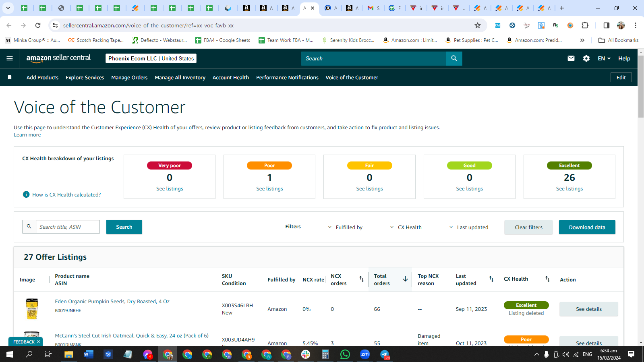The width and height of the screenshot is (644, 362).
Task: Click the info icon beside How is CX Health calculated
Action: click(x=26, y=194)
